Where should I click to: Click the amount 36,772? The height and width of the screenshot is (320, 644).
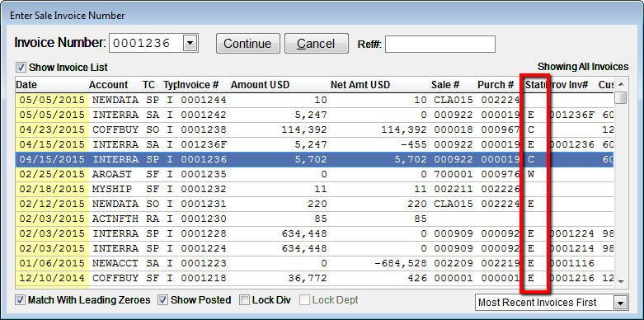tap(308, 279)
